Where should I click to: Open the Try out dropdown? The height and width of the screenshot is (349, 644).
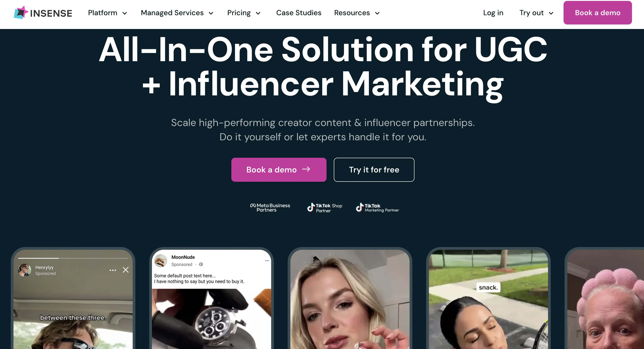click(x=536, y=13)
